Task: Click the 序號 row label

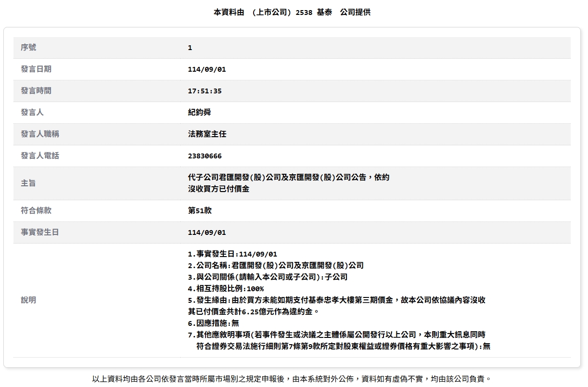Action: click(28, 48)
